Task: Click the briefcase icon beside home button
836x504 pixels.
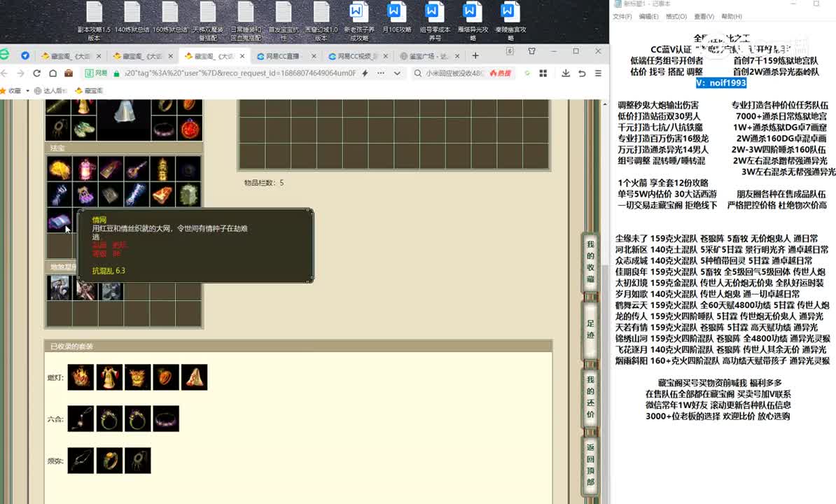Action: pos(68,73)
